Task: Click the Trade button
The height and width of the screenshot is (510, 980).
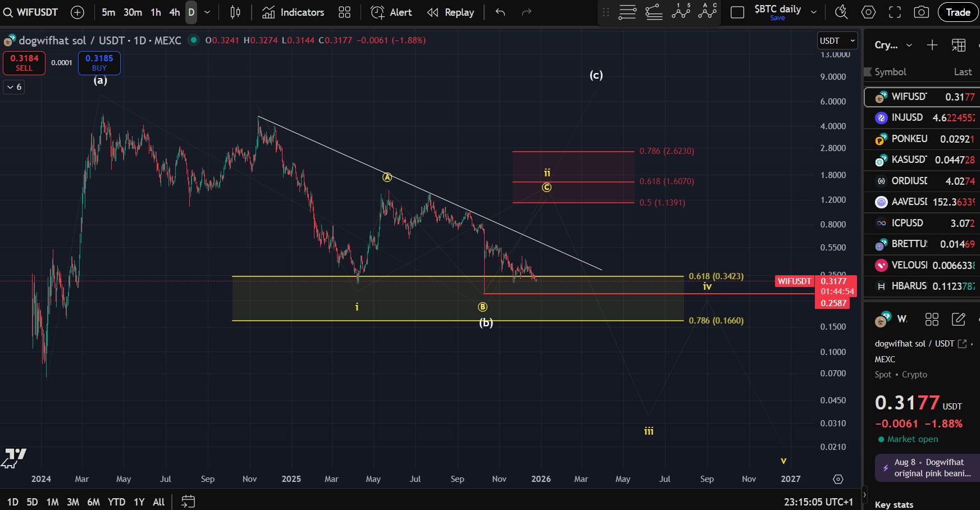Action: click(958, 12)
